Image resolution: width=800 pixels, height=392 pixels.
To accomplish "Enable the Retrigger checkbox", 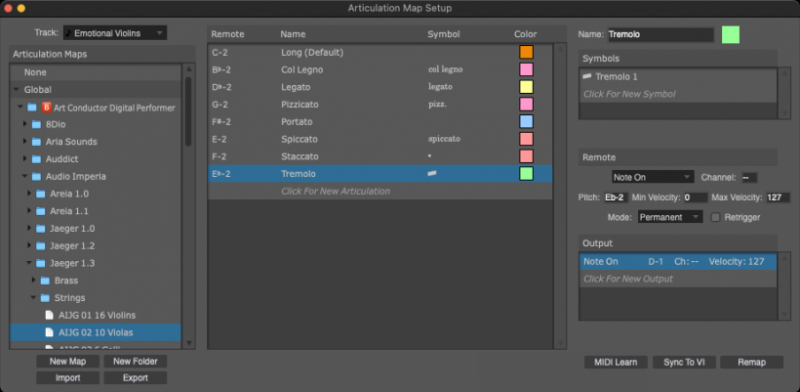I will point(715,217).
